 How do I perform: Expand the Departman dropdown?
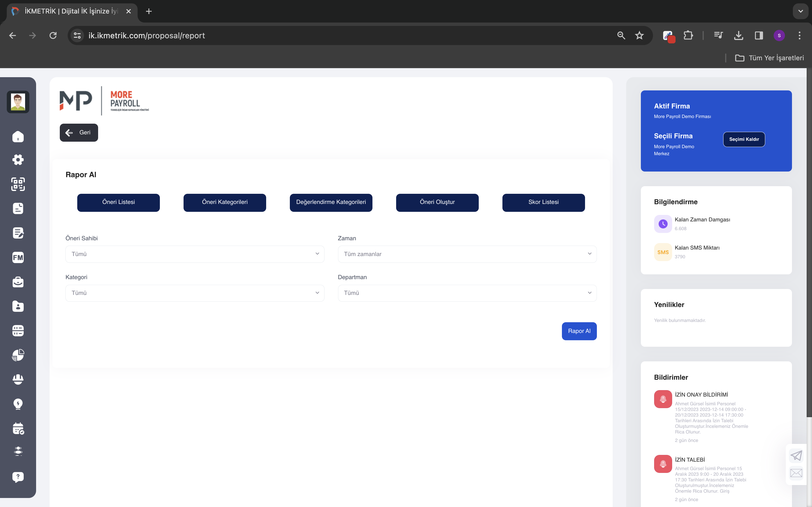(x=467, y=293)
